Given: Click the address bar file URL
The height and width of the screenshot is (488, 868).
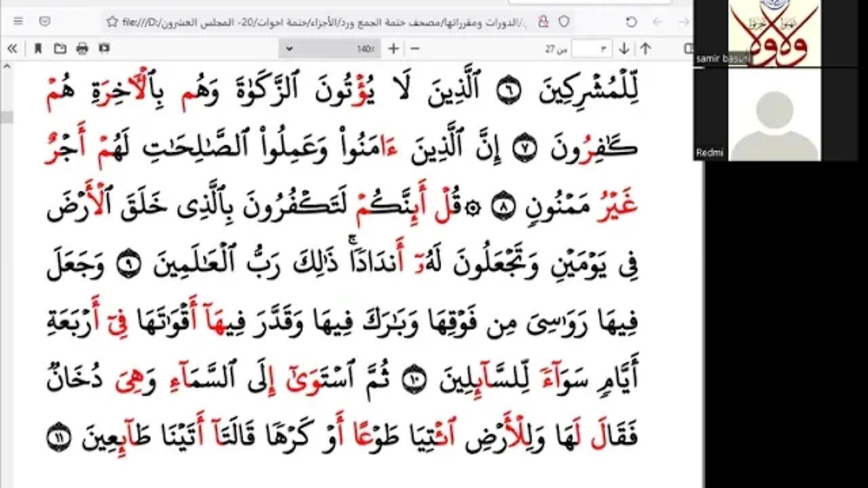Looking at the screenshot, I should (x=325, y=22).
